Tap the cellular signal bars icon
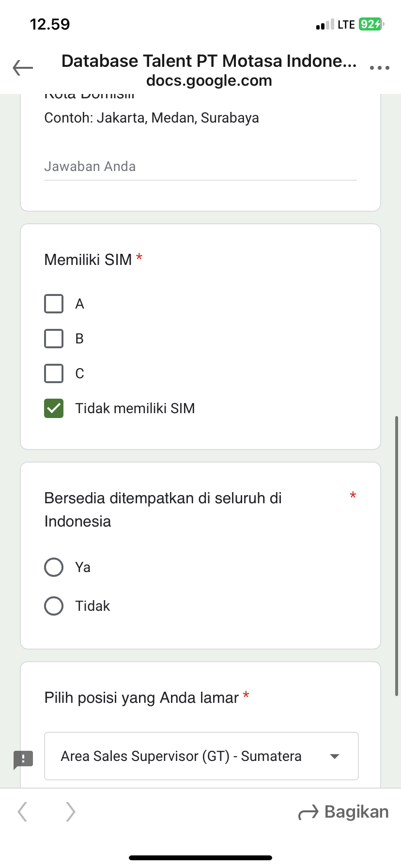 coord(325,25)
